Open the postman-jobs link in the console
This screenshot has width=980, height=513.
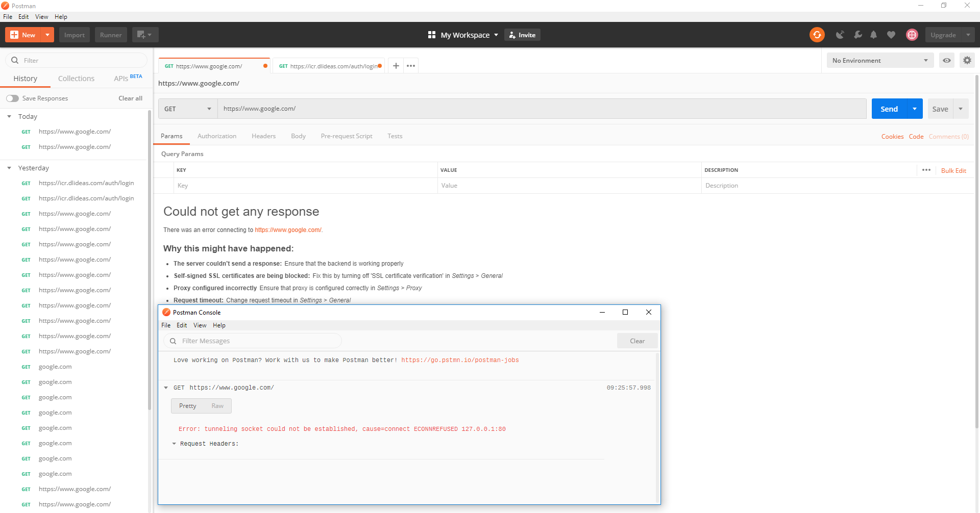(x=459, y=360)
